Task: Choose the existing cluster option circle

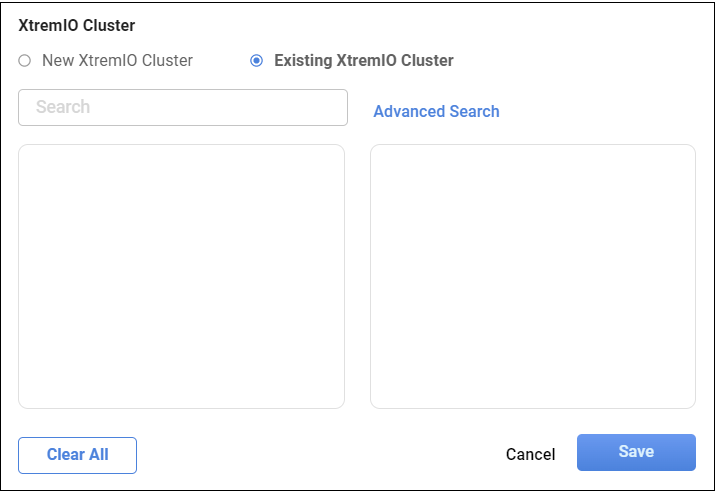Action: click(x=257, y=61)
